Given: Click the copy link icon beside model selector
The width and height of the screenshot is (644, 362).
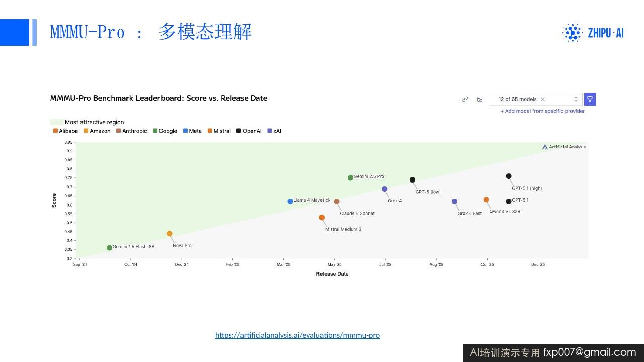Looking at the screenshot, I should (x=465, y=99).
